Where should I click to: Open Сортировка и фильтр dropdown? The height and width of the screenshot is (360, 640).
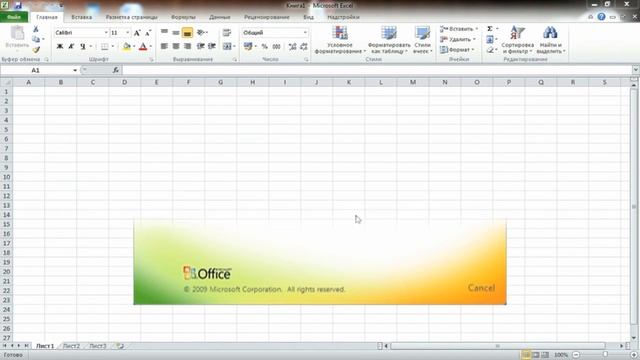coord(518,40)
